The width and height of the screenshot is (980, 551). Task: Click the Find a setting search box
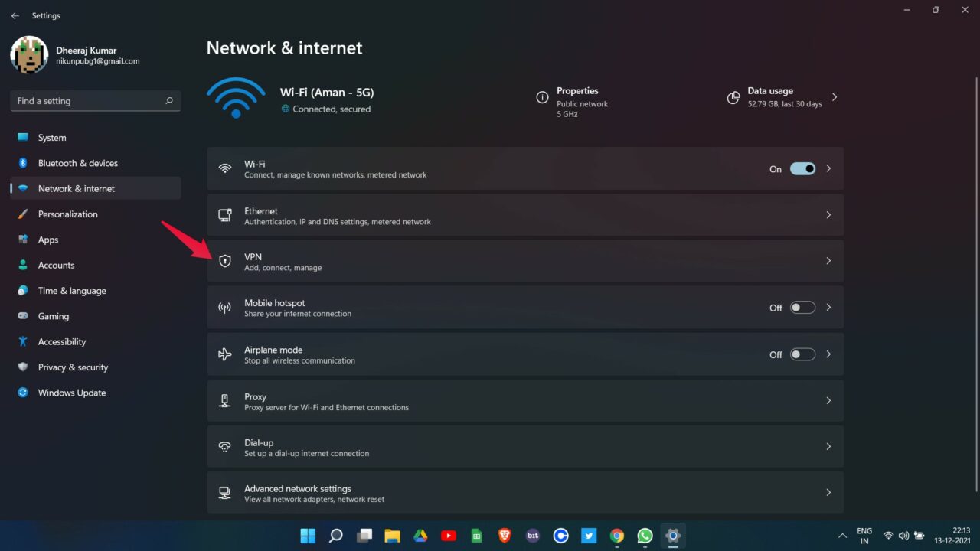click(88, 101)
